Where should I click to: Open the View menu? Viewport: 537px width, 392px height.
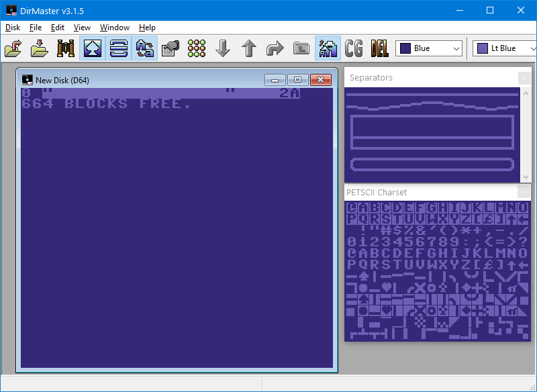click(x=82, y=28)
